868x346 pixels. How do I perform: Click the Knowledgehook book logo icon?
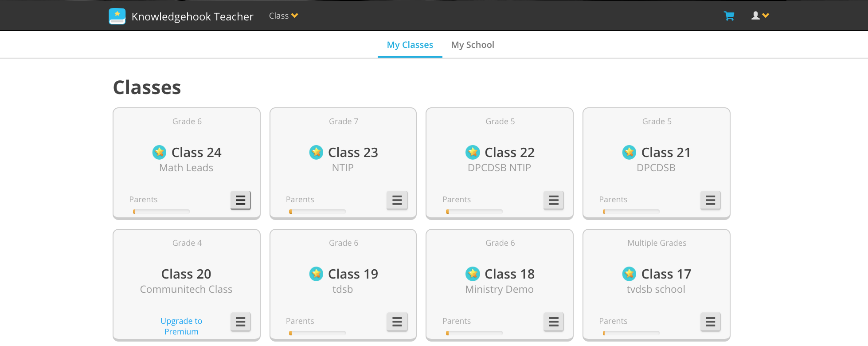click(117, 16)
